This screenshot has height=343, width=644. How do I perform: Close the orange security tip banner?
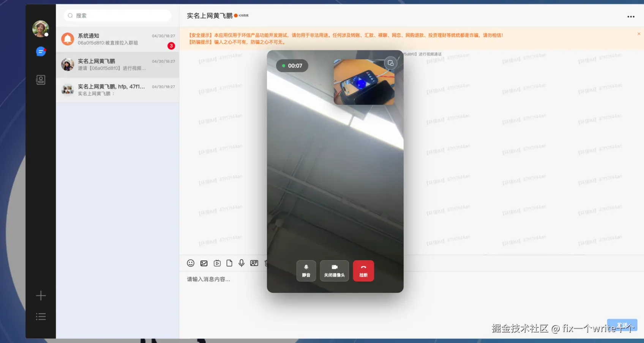pyautogui.click(x=639, y=34)
